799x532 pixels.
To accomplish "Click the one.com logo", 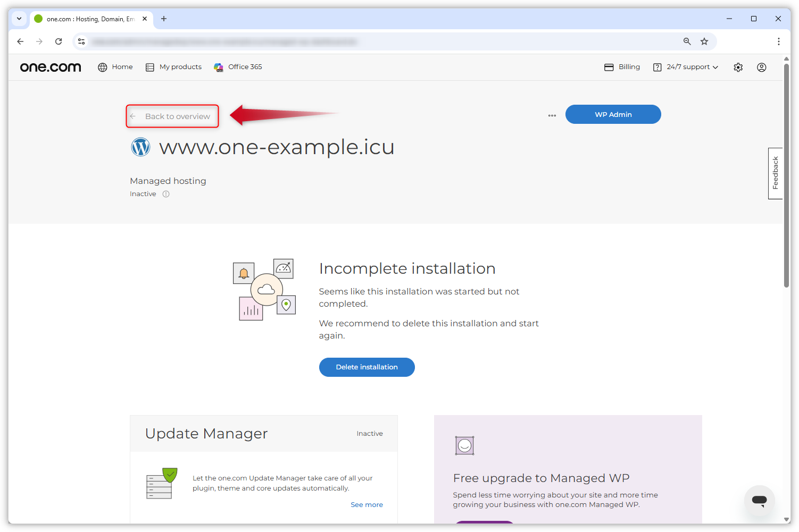I will [51, 67].
